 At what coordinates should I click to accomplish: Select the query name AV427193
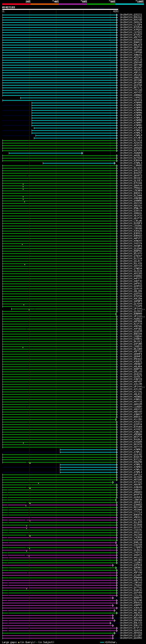point(8,8)
